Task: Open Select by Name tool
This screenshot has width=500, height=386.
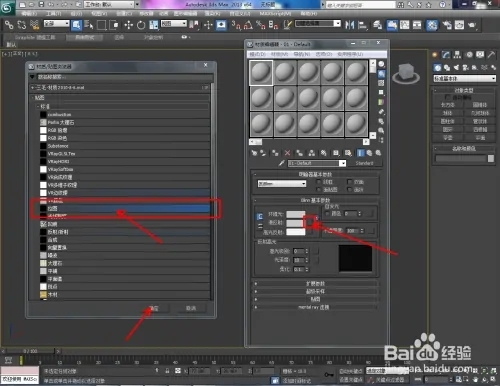Action: 89,25
